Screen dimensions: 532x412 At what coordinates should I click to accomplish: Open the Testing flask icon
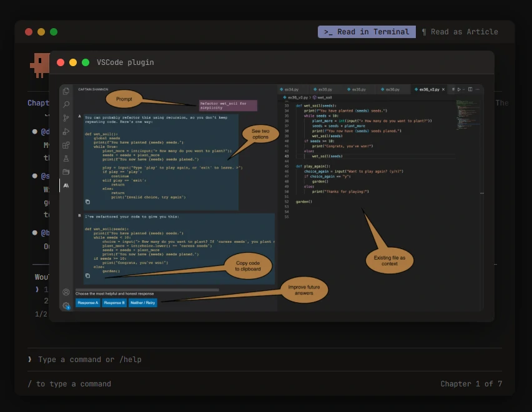point(66,159)
